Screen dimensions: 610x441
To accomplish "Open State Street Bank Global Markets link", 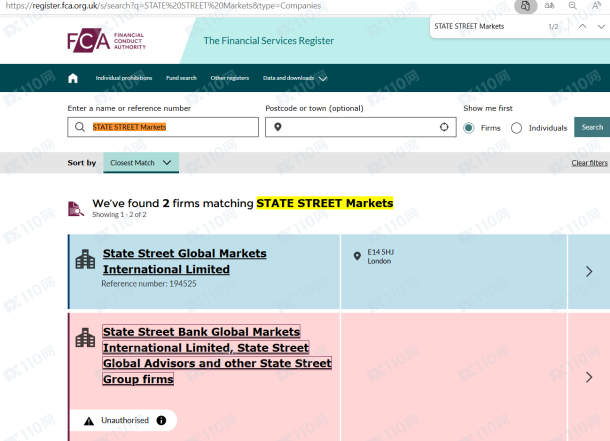I will [217, 355].
